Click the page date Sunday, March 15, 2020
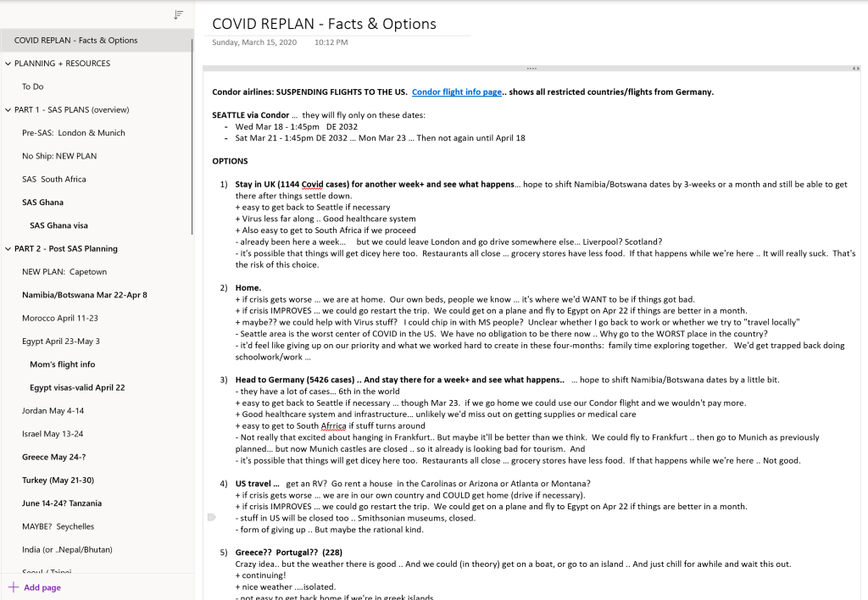868x600 pixels. point(254,42)
